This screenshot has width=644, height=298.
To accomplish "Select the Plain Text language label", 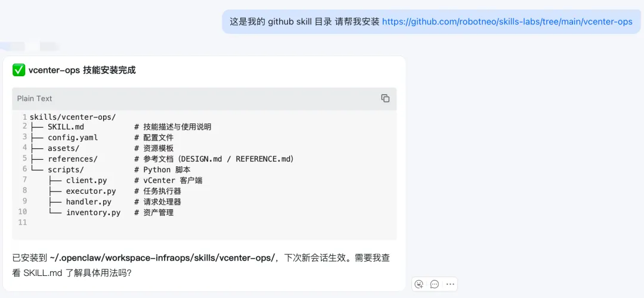I will [35, 98].
